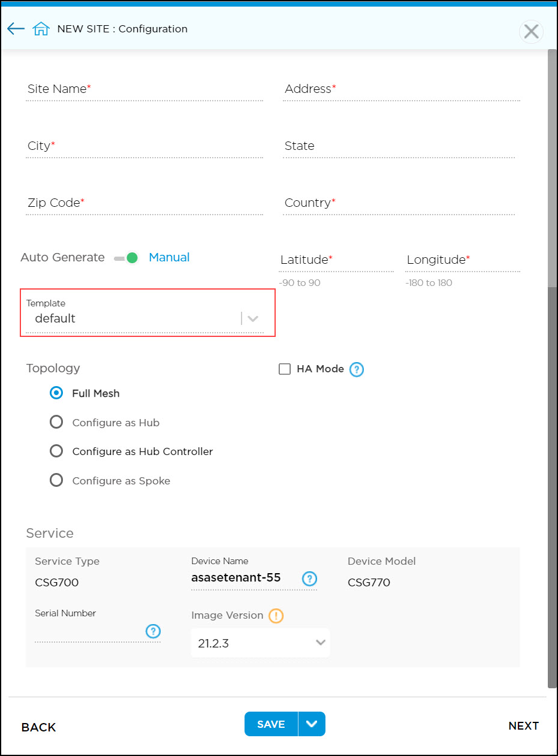Navigate back using the arrow icon
Viewport: 558px width, 756px height.
click(x=16, y=28)
